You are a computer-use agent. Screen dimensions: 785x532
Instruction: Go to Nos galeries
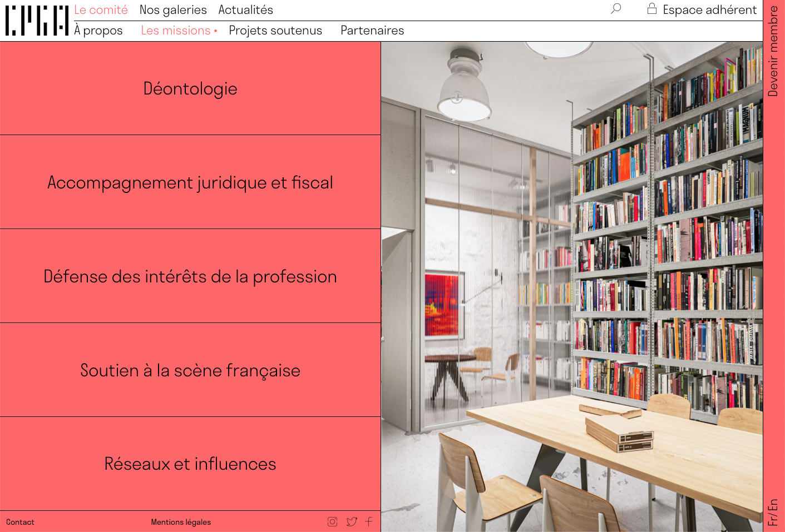(173, 10)
